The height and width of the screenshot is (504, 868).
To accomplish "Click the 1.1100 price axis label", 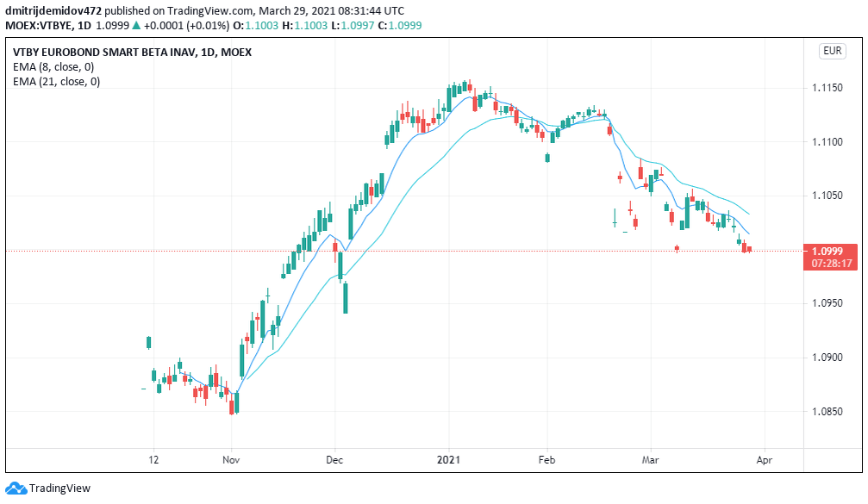I will point(827,142).
